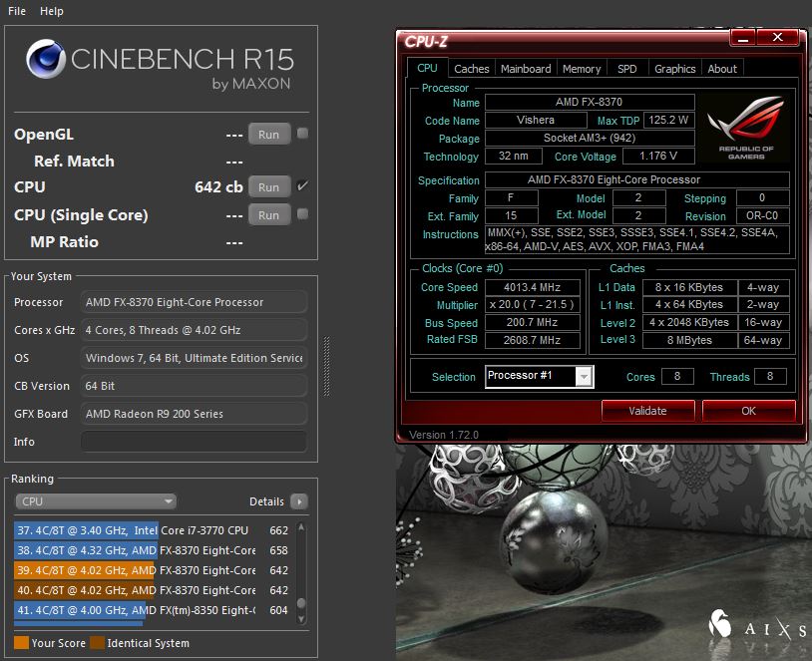Click the ranking list scroll down arrow
The width and height of the screenshot is (812, 661).
(301, 618)
